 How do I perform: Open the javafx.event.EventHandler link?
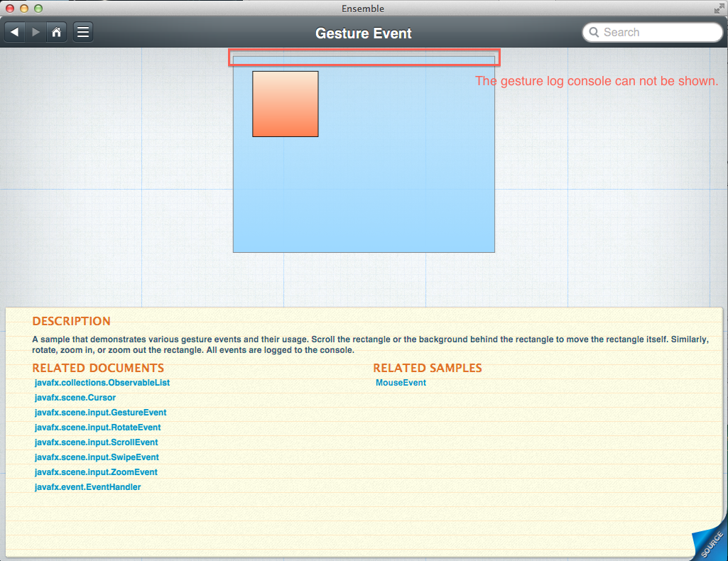(x=88, y=487)
